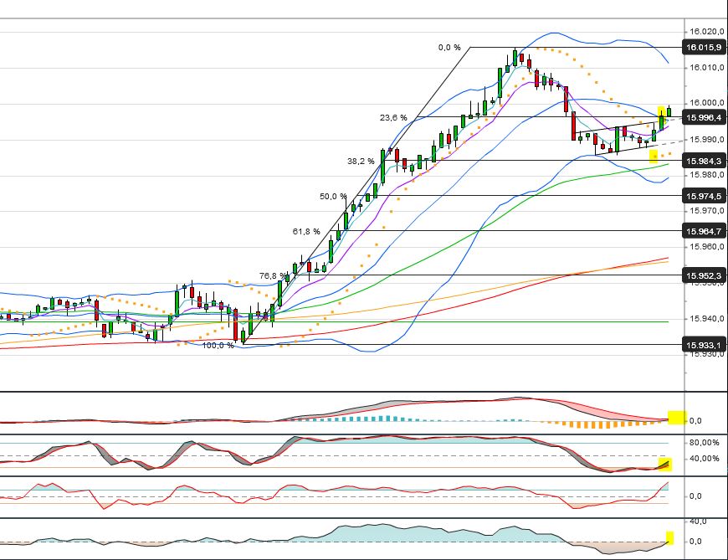Click the yellow highlighted parabolic SAR dot
Screen dimensions: 728x560
(654, 156)
